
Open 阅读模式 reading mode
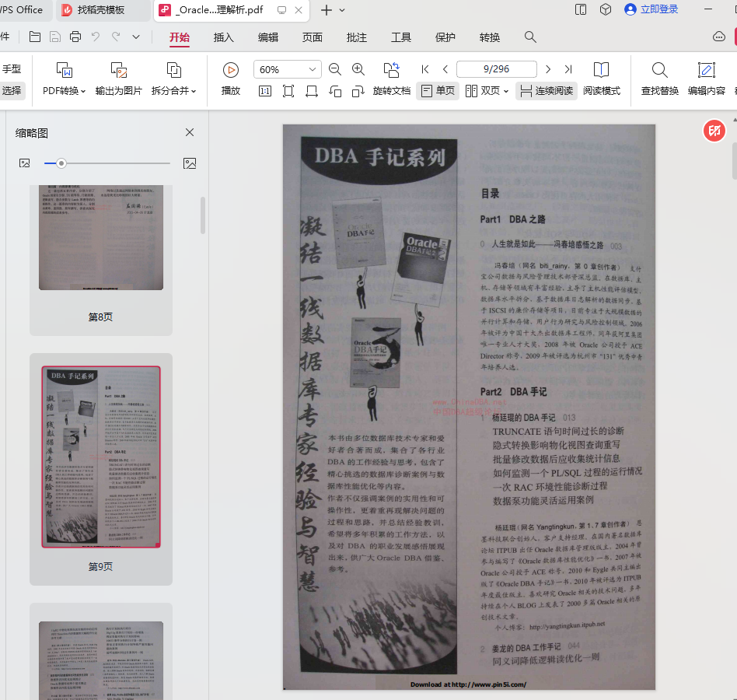(x=601, y=79)
